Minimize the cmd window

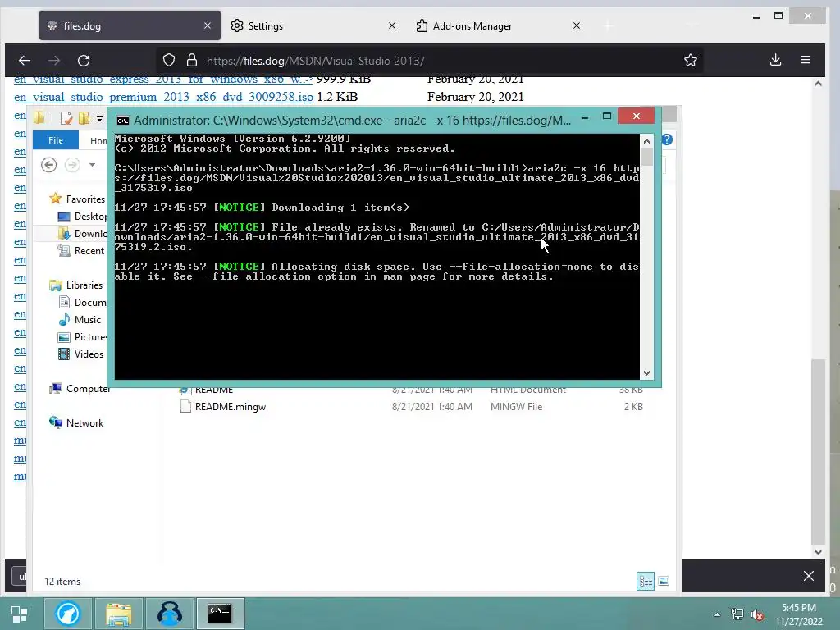click(x=585, y=116)
